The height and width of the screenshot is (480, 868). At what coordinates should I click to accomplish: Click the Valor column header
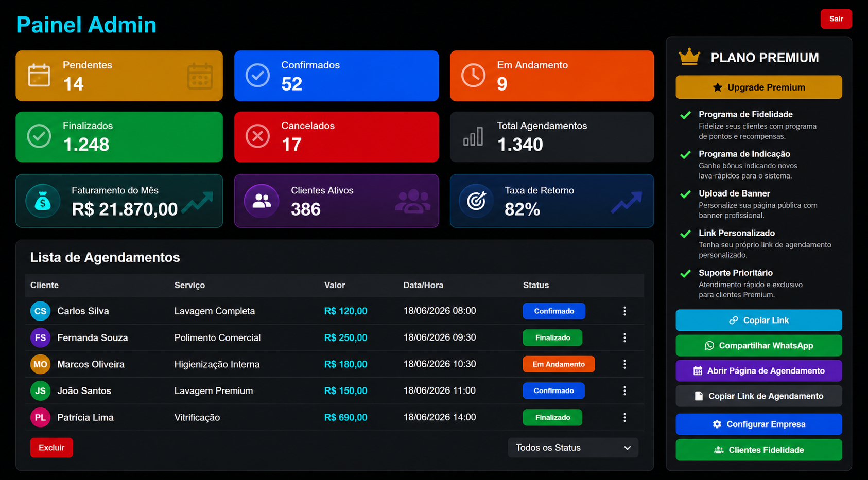335,285
